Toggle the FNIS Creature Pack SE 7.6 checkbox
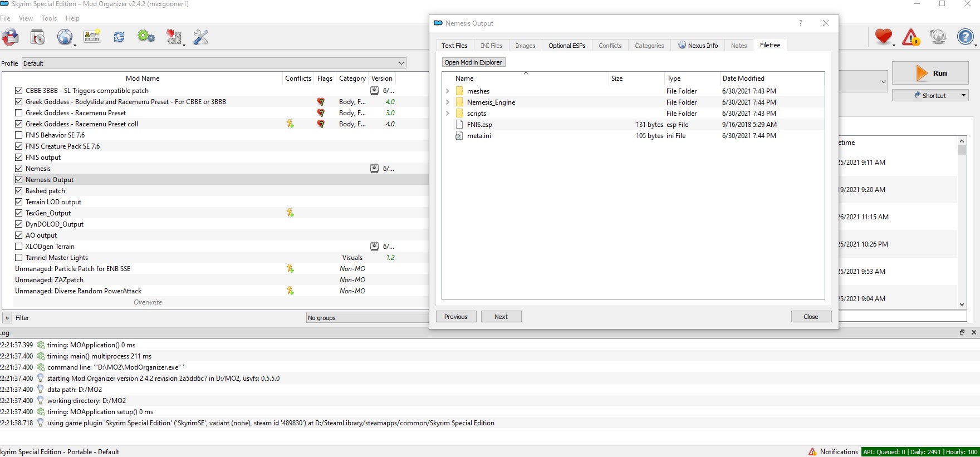The height and width of the screenshot is (457, 980). 19,146
